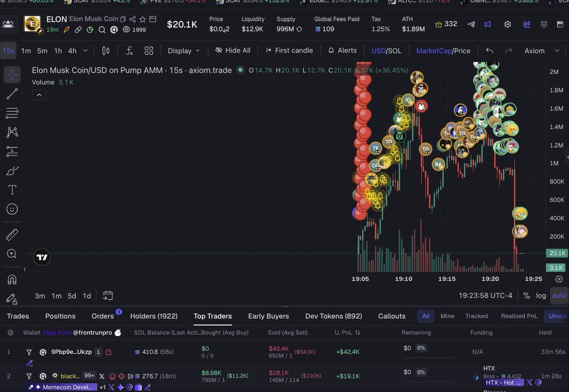
Task: Select the Text tool
Action: pos(12,189)
